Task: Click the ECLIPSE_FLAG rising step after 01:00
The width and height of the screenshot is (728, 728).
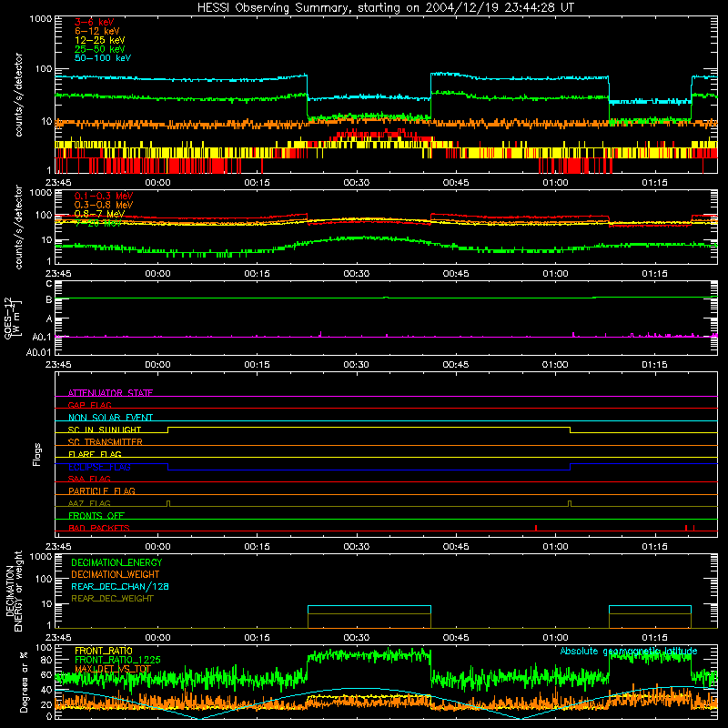Action: (x=571, y=467)
